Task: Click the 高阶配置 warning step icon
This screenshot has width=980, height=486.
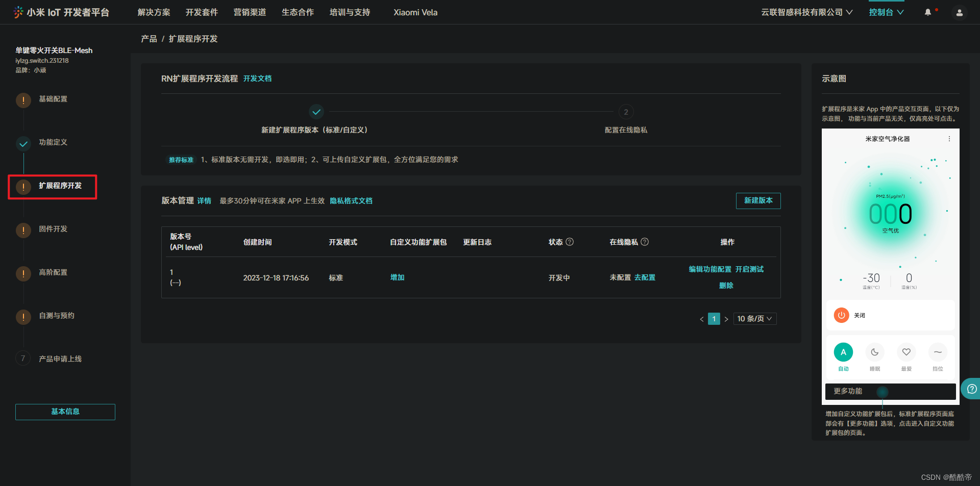Action: point(23,274)
